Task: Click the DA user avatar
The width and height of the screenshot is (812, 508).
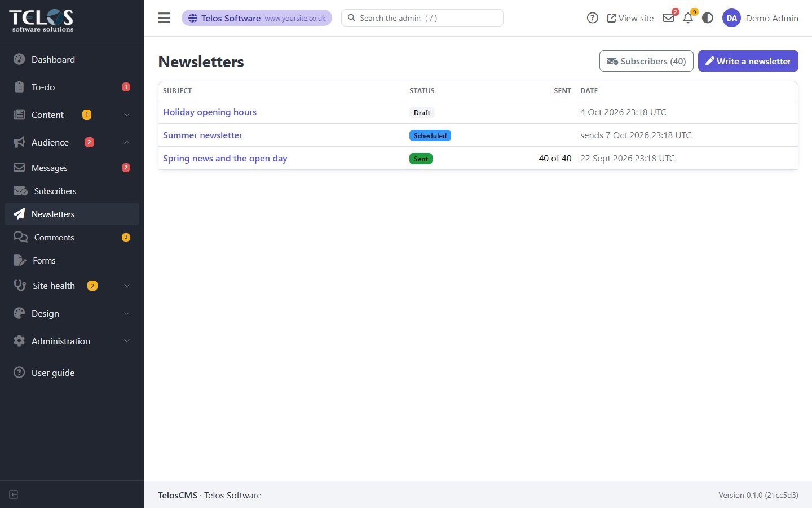Action: point(731,18)
